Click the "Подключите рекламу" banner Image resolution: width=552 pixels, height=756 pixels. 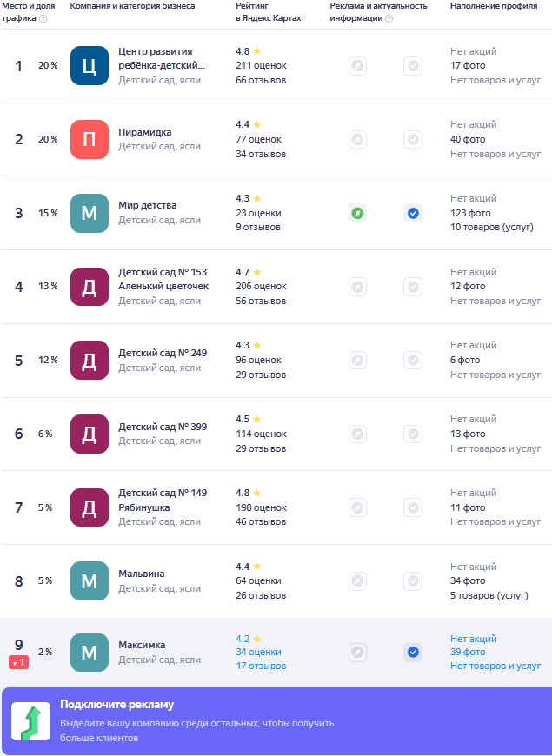[x=276, y=722]
